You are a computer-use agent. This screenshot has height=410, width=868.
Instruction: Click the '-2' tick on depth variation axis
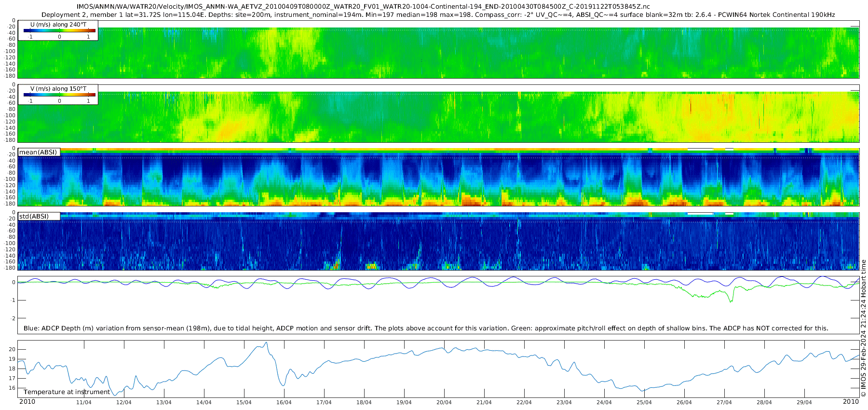[x=13, y=318]
